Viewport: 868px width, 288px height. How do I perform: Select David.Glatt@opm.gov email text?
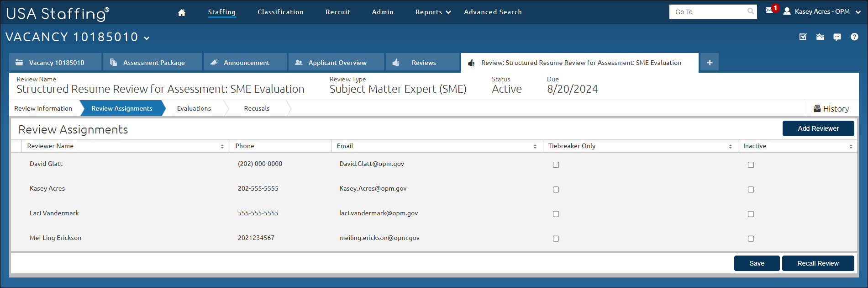point(372,164)
